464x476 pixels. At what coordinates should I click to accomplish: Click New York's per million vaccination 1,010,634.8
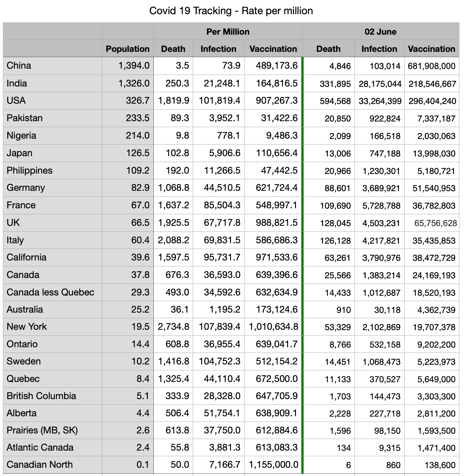tap(274, 327)
